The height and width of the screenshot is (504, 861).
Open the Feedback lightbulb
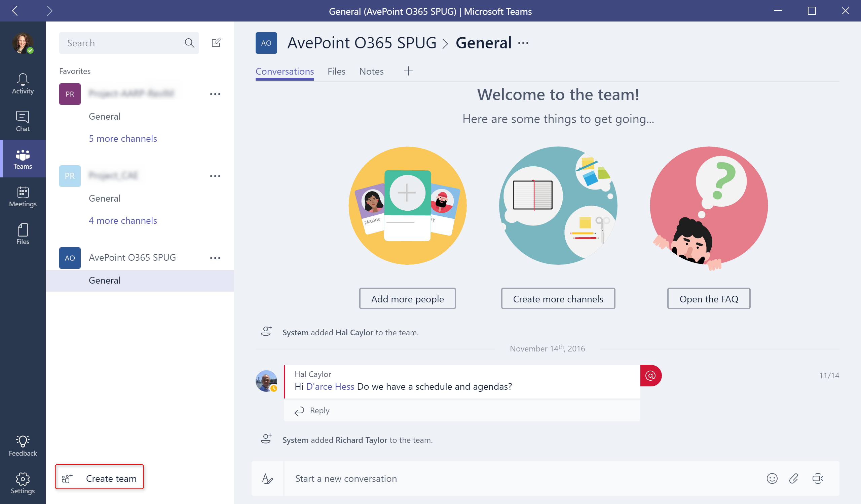tap(23, 446)
